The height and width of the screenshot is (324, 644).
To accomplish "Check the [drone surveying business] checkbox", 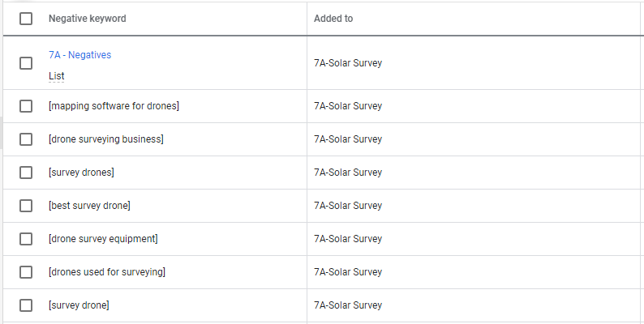I will tap(26, 139).
